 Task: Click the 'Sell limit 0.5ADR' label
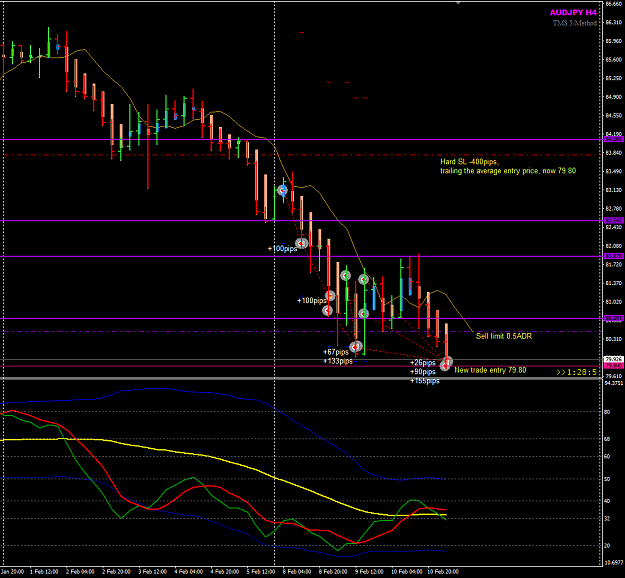pos(504,336)
